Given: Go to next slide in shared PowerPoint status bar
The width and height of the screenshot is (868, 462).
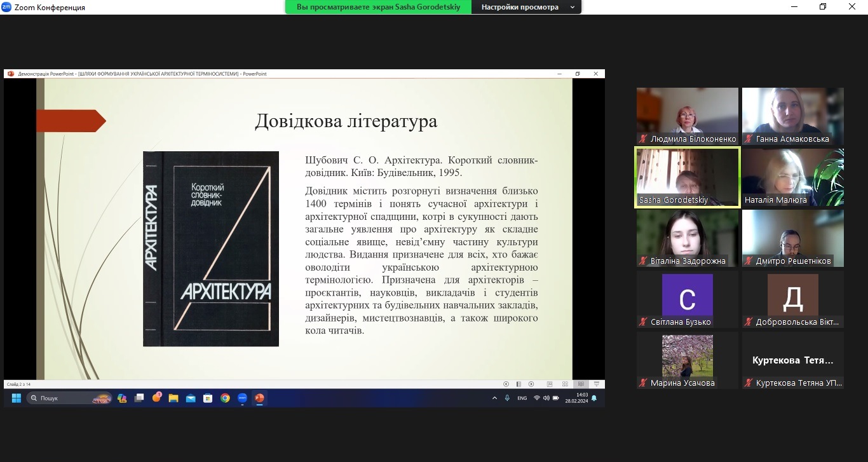Looking at the screenshot, I should coord(531,384).
